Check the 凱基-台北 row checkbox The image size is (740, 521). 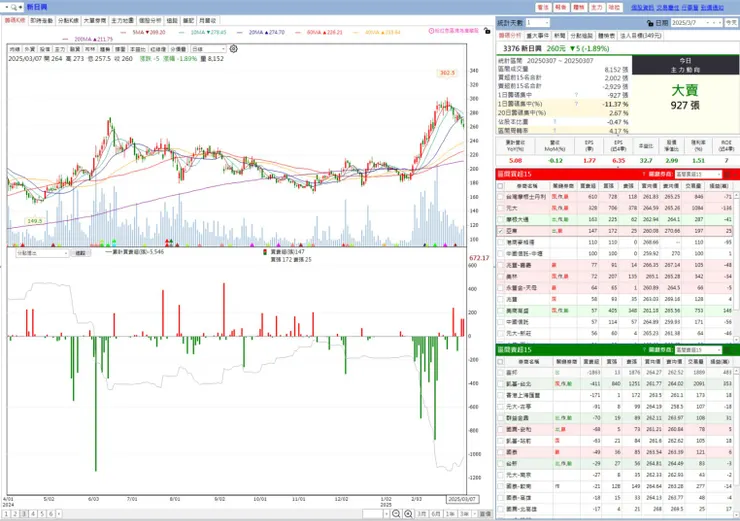[500, 384]
